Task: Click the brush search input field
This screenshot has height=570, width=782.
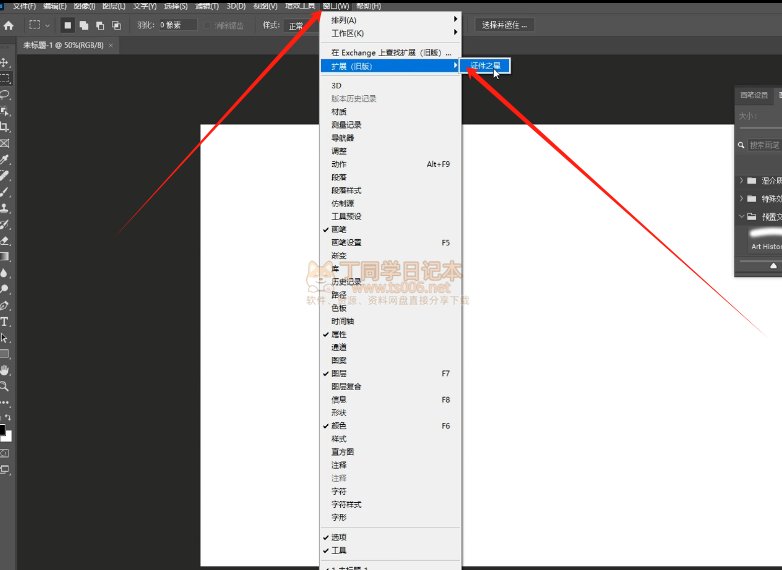Action: [x=765, y=145]
